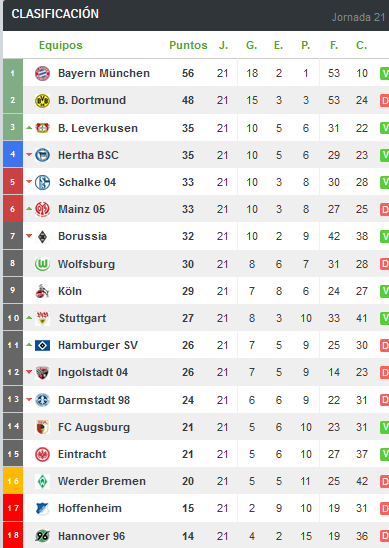
Task: Click the red down arrow beside Borussia
Action: tap(29, 236)
